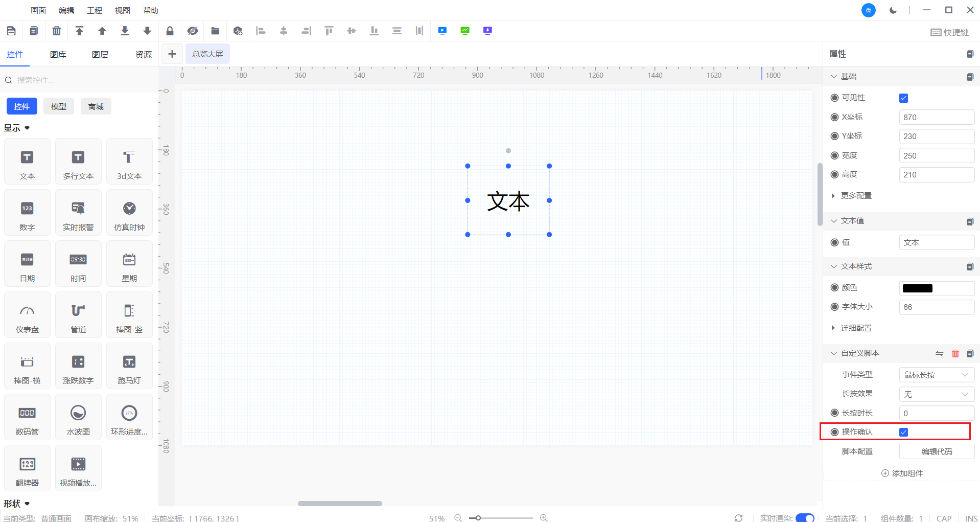Select the 仿真时钟 clock widget
Screen dimensions: 980x522
tap(129, 213)
